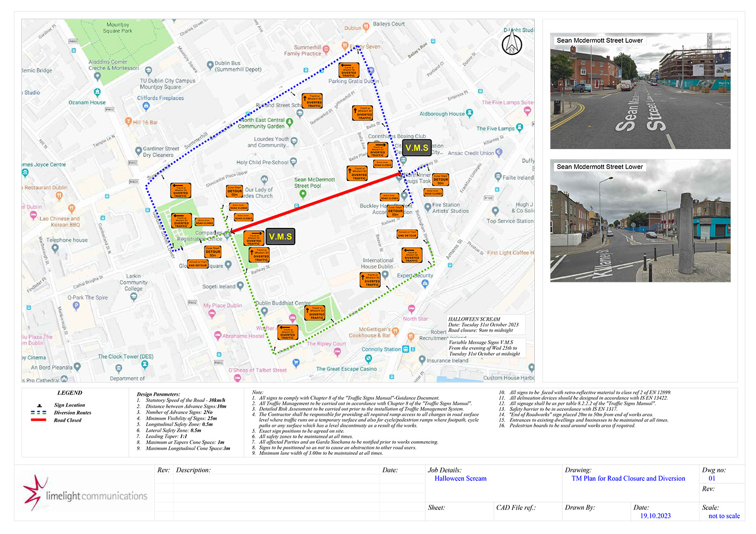The width and height of the screenshot is (756, 534).
Task: Click the 'International House Dublin' map label
Action: (378, 263)
